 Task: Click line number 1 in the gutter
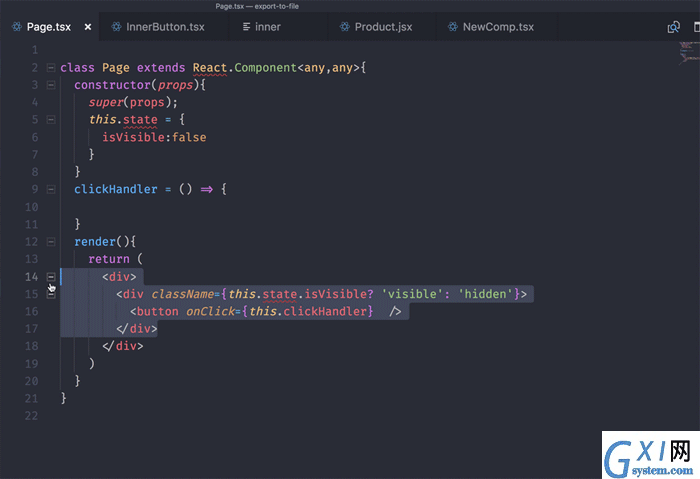click(34, 50)
